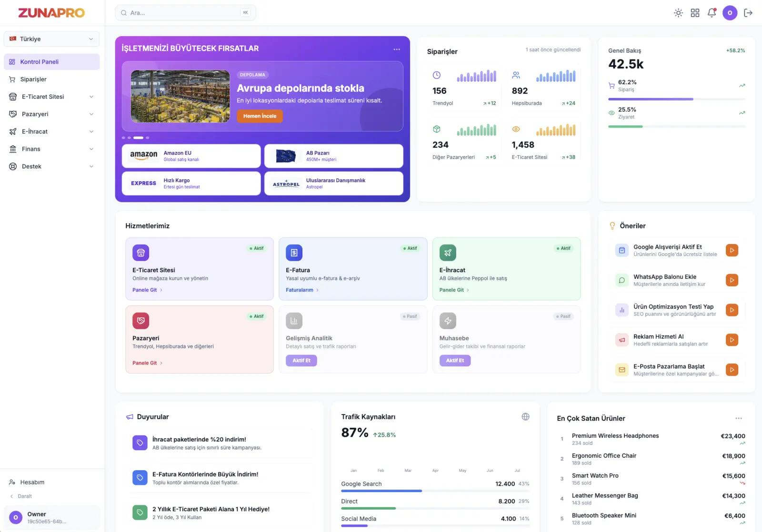Viewport: 762px width, 532px height.
Task: Click the warehouse banner image
Action: 180,96
